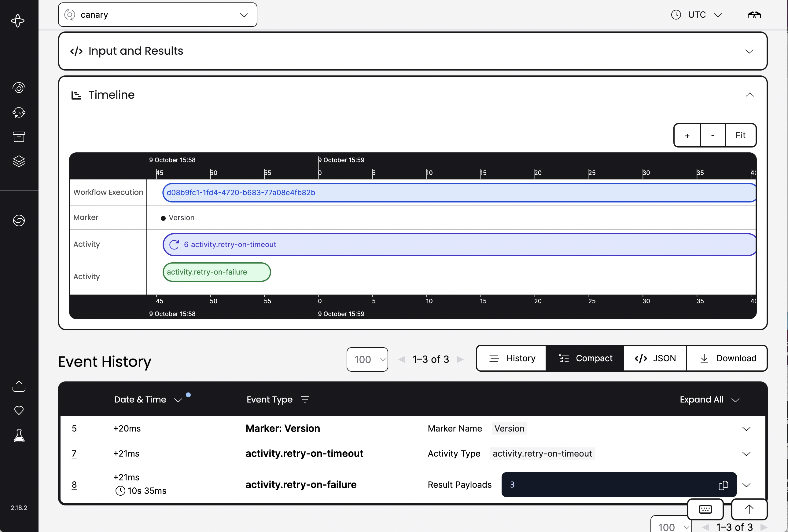Image resolution: width=788 pixels, height=532 pixels.
Task: Click the Import upload icon in sidebar
Action: tap(19, 386)
